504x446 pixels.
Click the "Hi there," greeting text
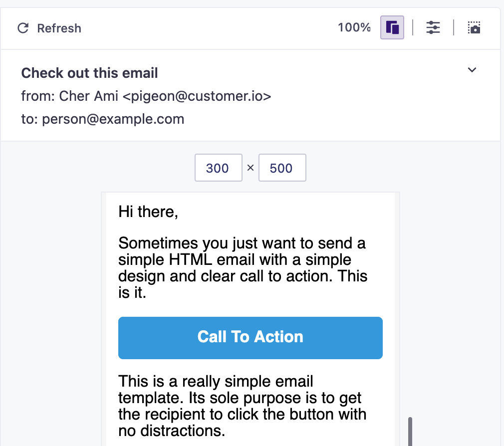pyautogui.click(x=148, y=212)
